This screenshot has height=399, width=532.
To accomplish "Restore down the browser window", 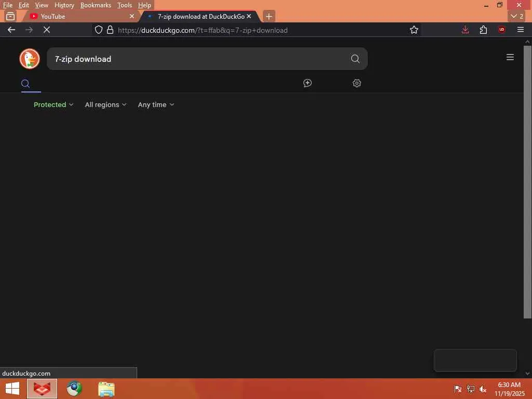I will (499, 5).
